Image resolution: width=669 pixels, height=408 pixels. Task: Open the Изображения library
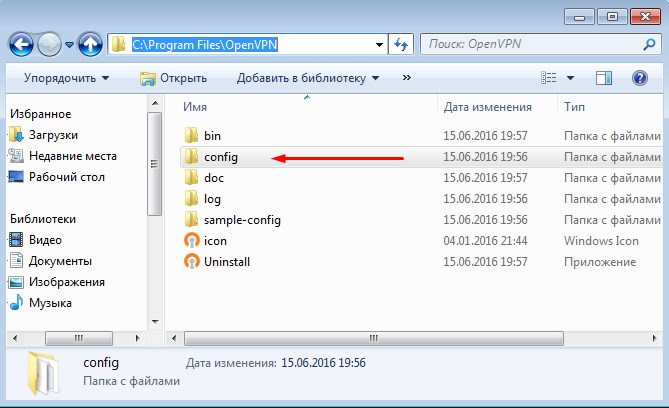tap(67, 282)
